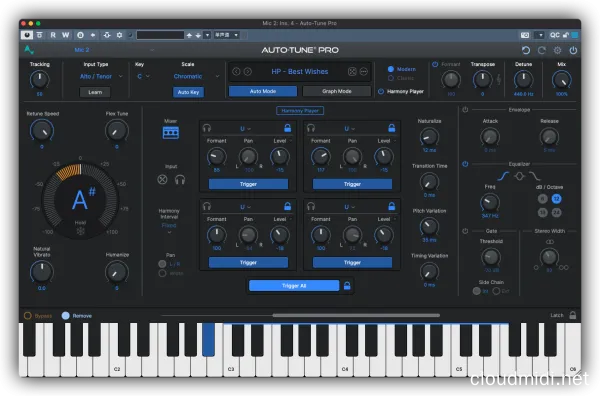The height and width of the screenshot is (396, 600).
Task: Solo top-right harmony voice headphones
Action: coord(311,128)
